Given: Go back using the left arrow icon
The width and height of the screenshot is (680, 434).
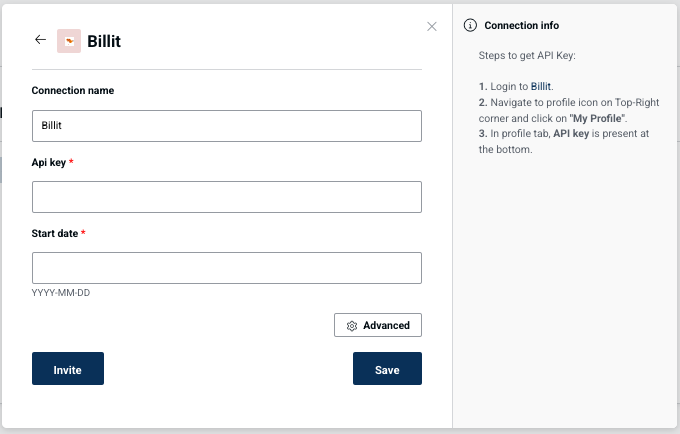Looking at the screenshot, I should coord(40,40).
